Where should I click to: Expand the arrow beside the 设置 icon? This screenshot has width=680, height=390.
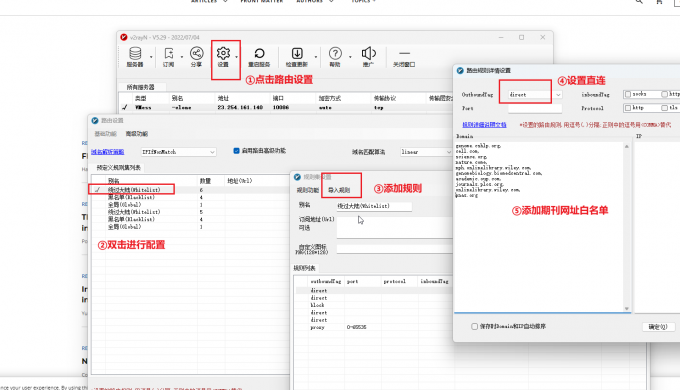236,57
